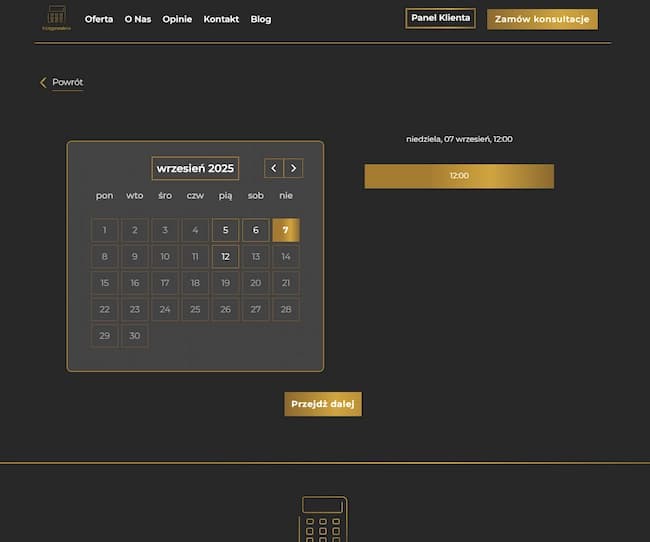Click day 27 in the calendar

click(256, 309)
